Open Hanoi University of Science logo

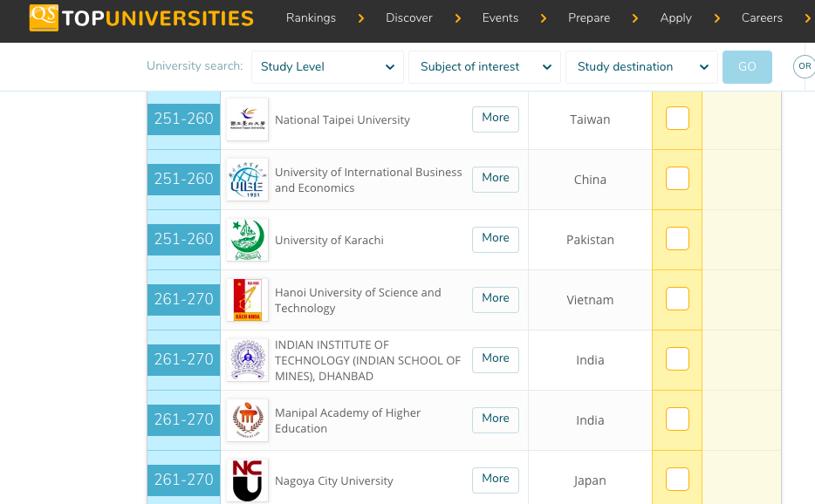[x=247, y=300]
